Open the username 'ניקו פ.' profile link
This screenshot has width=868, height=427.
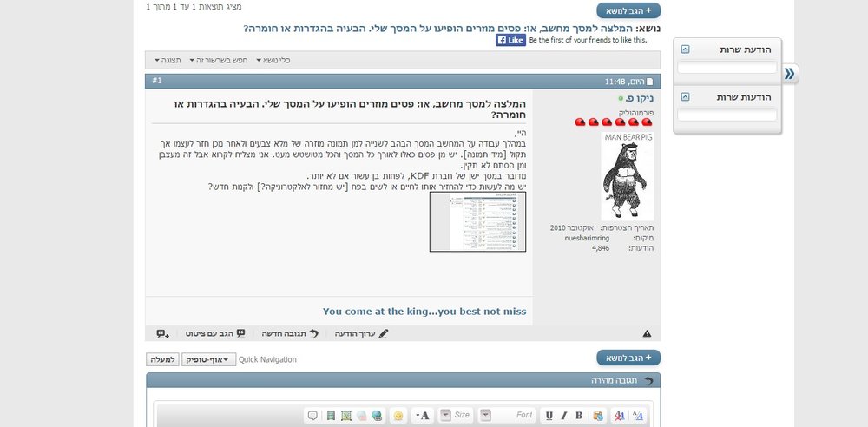(640, 99)
